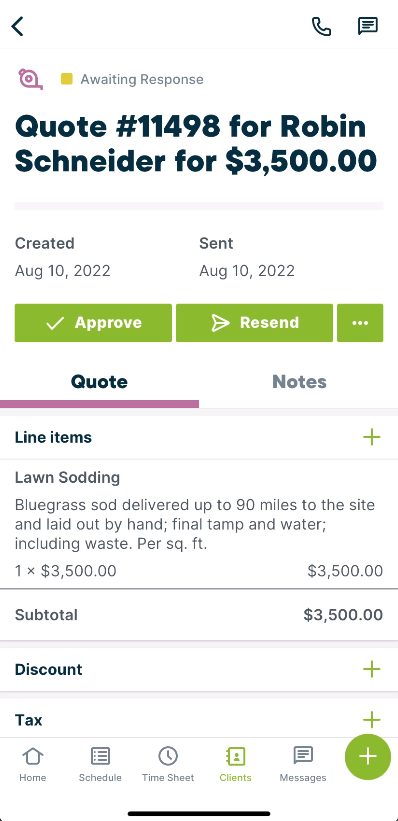
Task: Open Messages in bottom navigation
Action: click(303, 764)
